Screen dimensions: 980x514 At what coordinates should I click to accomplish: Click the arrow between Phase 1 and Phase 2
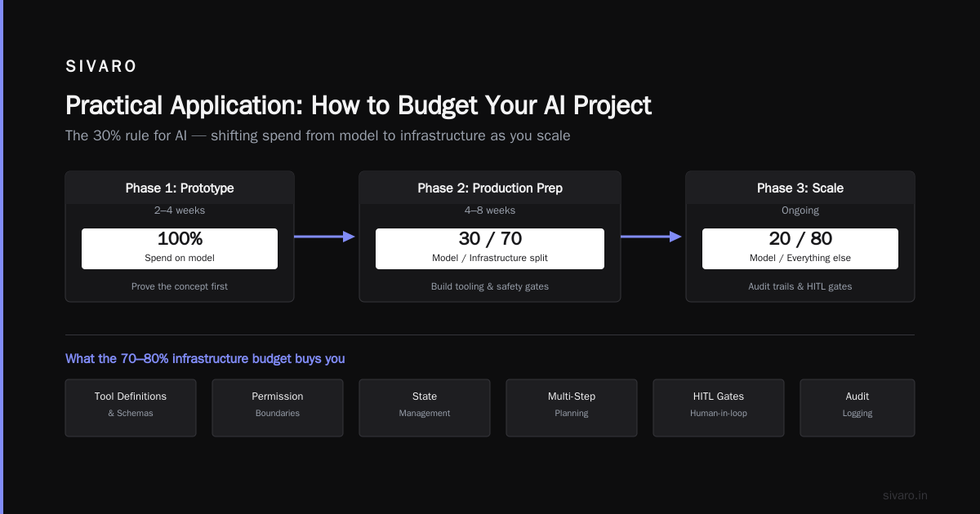tap(324, 237)
